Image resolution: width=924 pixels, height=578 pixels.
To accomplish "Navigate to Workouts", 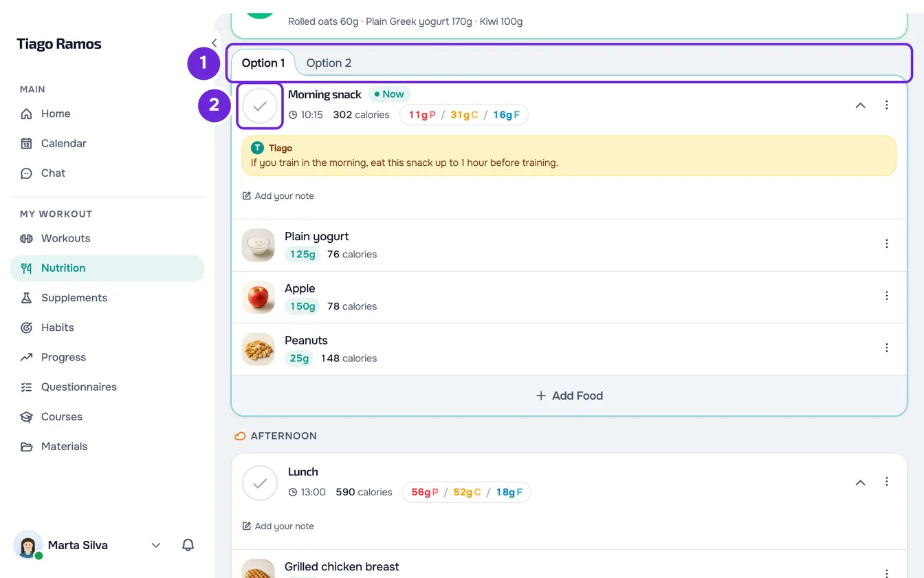I will (107, 238).
